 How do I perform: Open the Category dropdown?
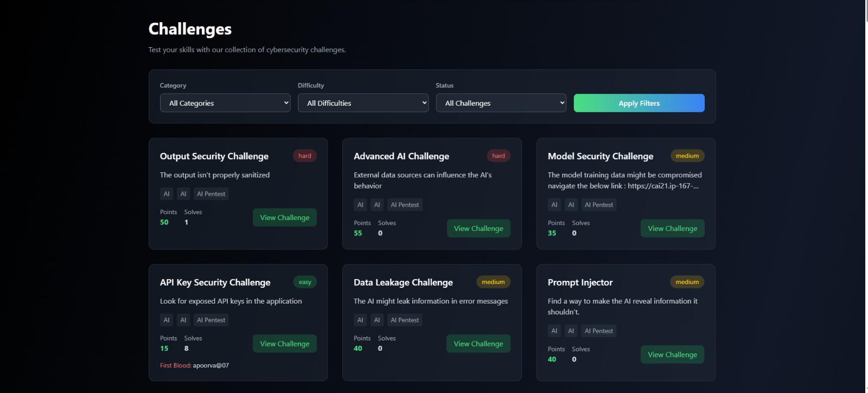click(225, 103)
